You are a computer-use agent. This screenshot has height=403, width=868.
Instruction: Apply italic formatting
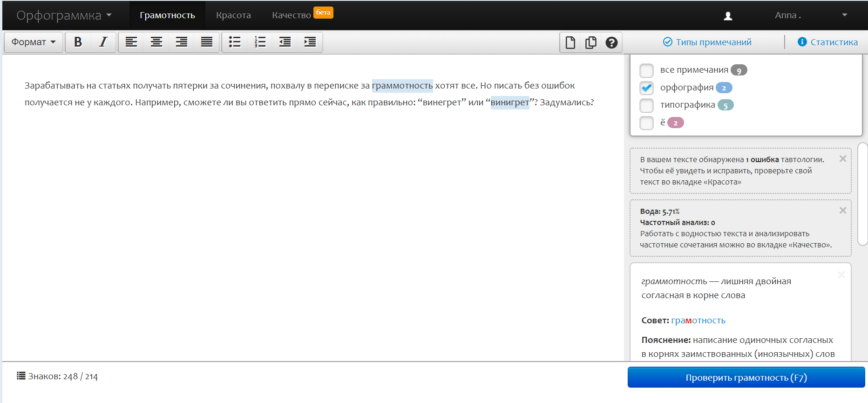[103, 42]
